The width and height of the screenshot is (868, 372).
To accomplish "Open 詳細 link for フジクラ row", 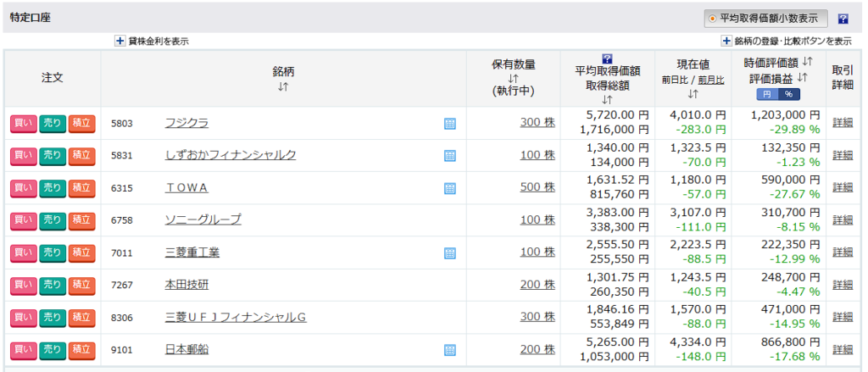I will pyautogui.click(x=843, y=124).
